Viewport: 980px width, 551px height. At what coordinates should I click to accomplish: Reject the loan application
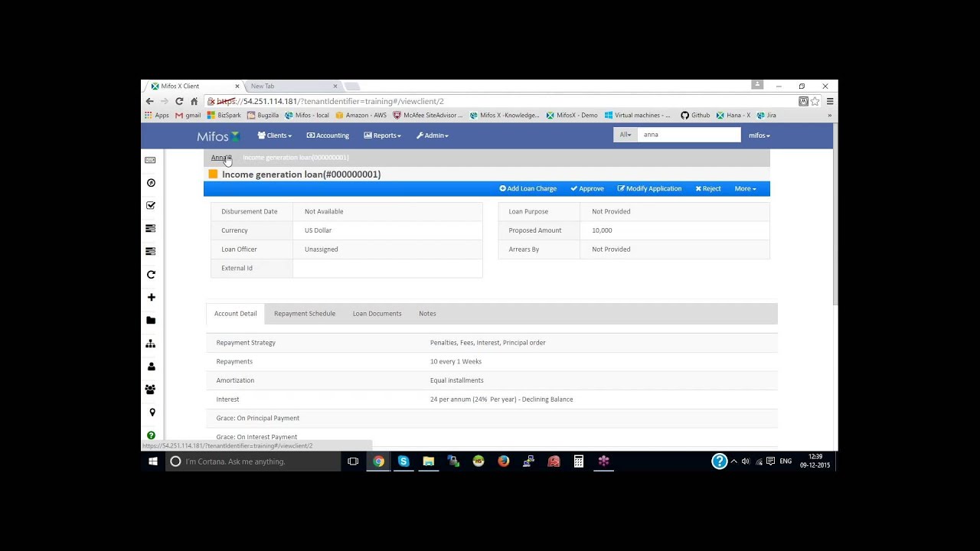708,189
